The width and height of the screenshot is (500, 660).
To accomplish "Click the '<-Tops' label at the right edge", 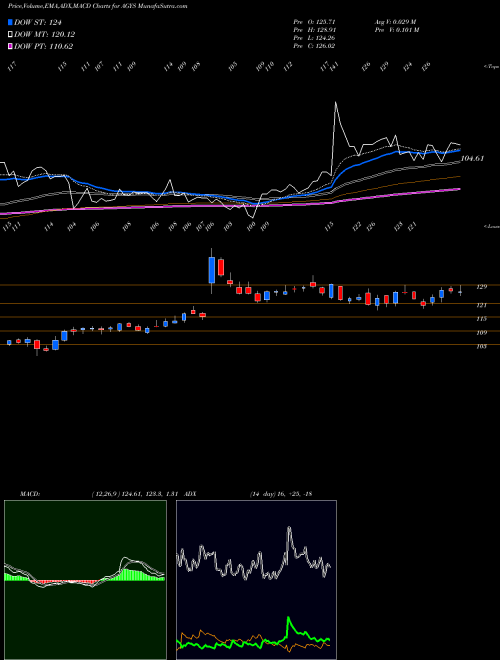I will click(491, 67).
